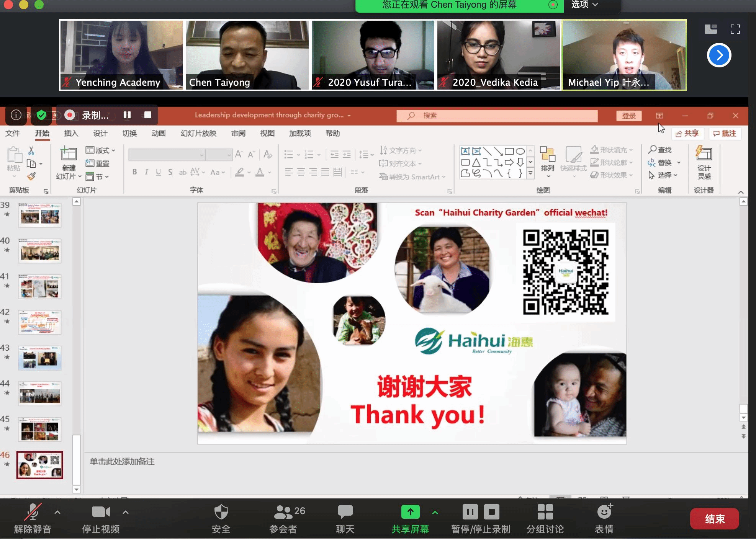Select slide 43 thumbnail
The height and width of the screenshot is (539, 756).
pyautogui.click(x=39, y=358)
